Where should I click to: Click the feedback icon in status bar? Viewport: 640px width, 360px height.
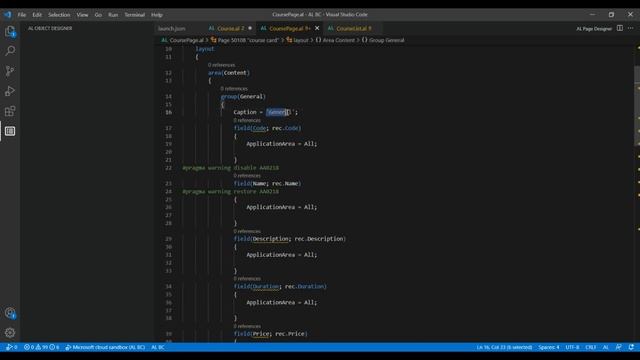point(619,347)
